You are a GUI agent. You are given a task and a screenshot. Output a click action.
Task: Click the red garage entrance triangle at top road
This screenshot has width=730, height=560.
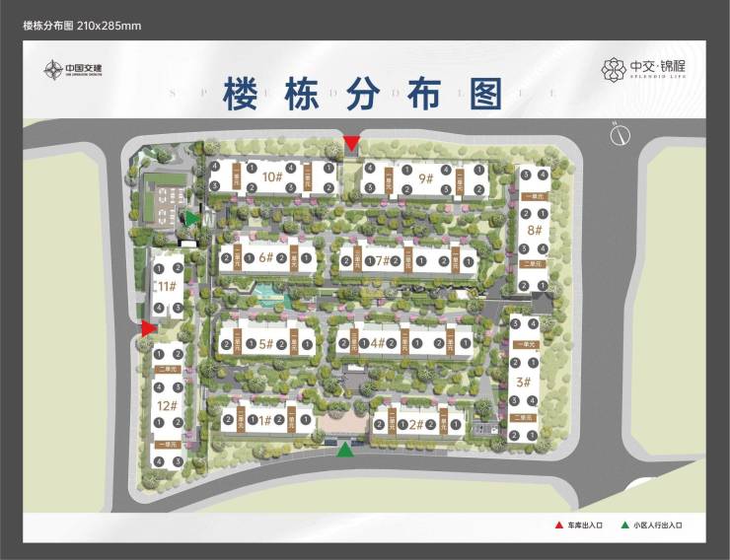click(x=351, y=143)
